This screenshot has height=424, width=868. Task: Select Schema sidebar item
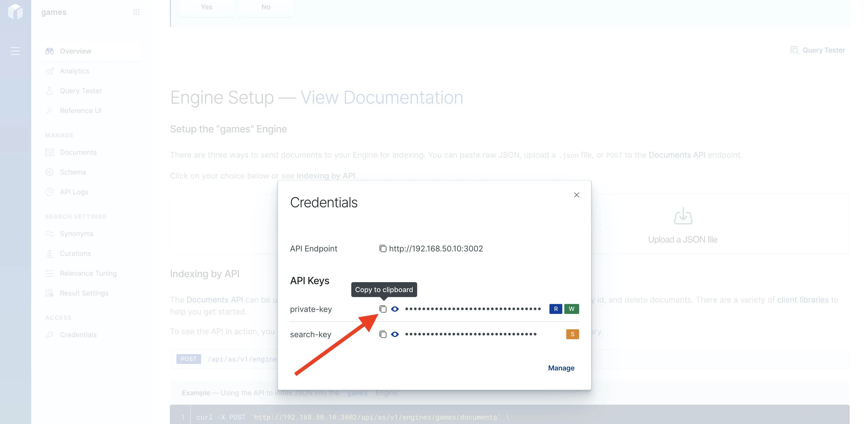[x=73, y=172]
